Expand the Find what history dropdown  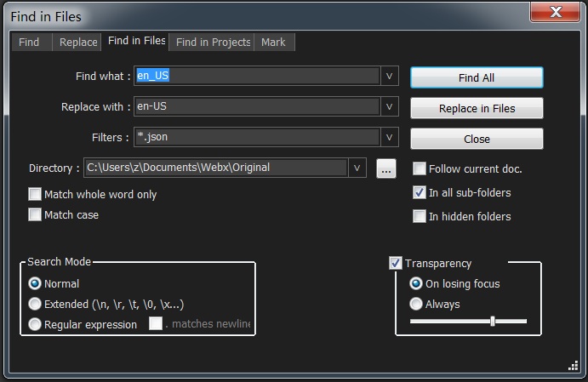390,77
